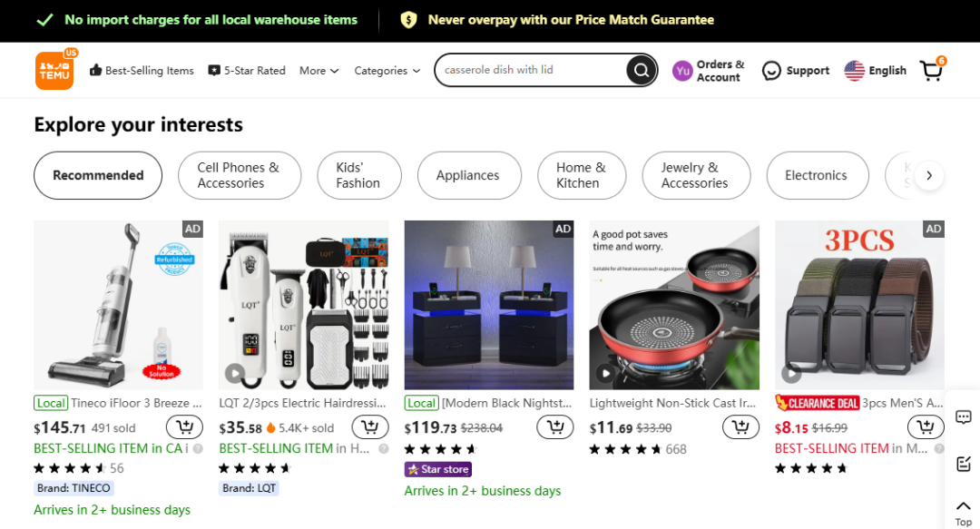Open the Support link

tap(796, 71)
